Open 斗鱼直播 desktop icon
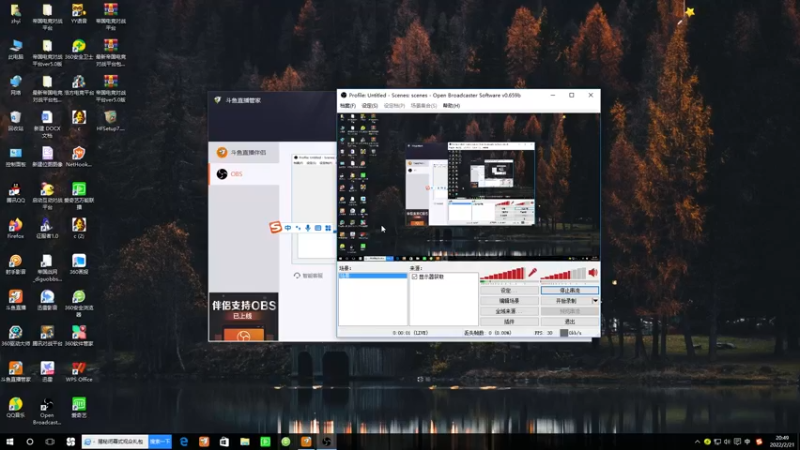Screen dimensions: 800x450 16,300
